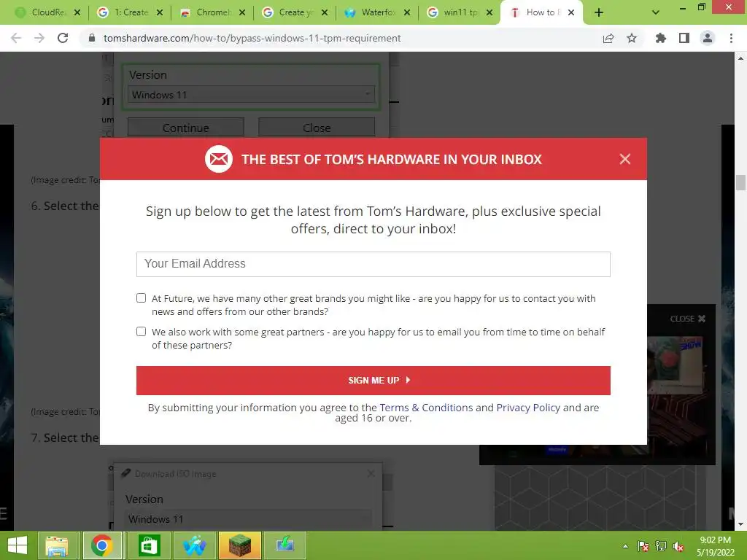Open the Privacy Policy link
Image resolution: width=747 pixels, height=560 pixels.
tap(528, 408)
